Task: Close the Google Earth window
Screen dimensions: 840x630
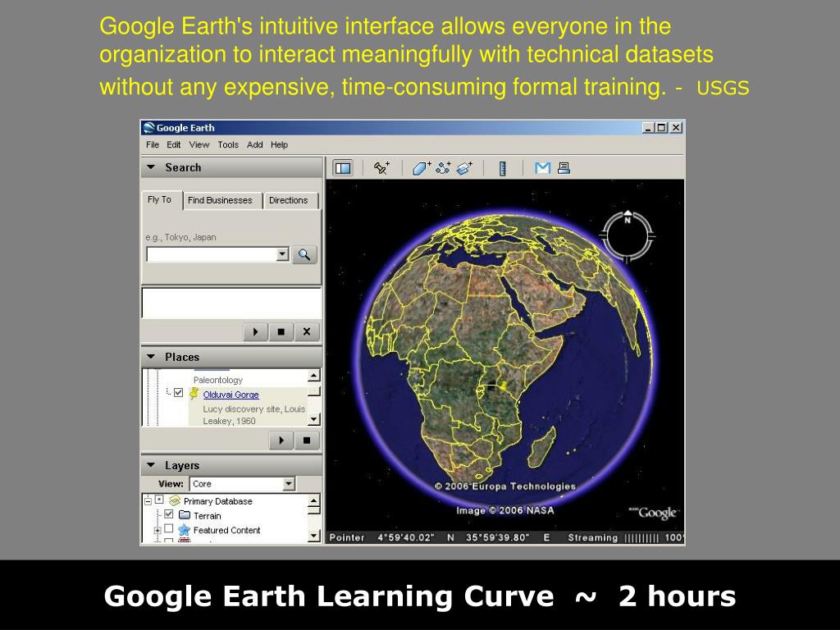Action: pyautogui.click(x=676, y=127)
